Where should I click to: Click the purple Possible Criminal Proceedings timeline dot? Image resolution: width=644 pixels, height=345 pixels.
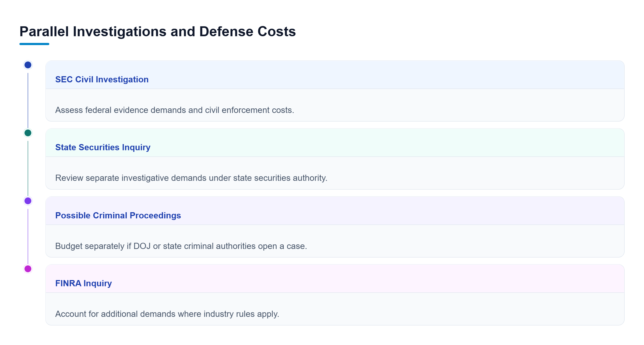[28, 201]
